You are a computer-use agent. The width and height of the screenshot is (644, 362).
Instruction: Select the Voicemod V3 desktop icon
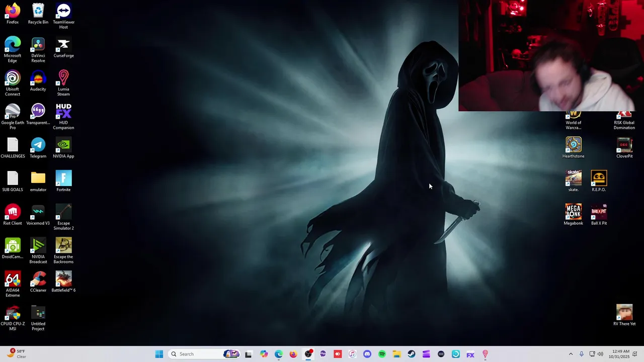pos(38,215)
